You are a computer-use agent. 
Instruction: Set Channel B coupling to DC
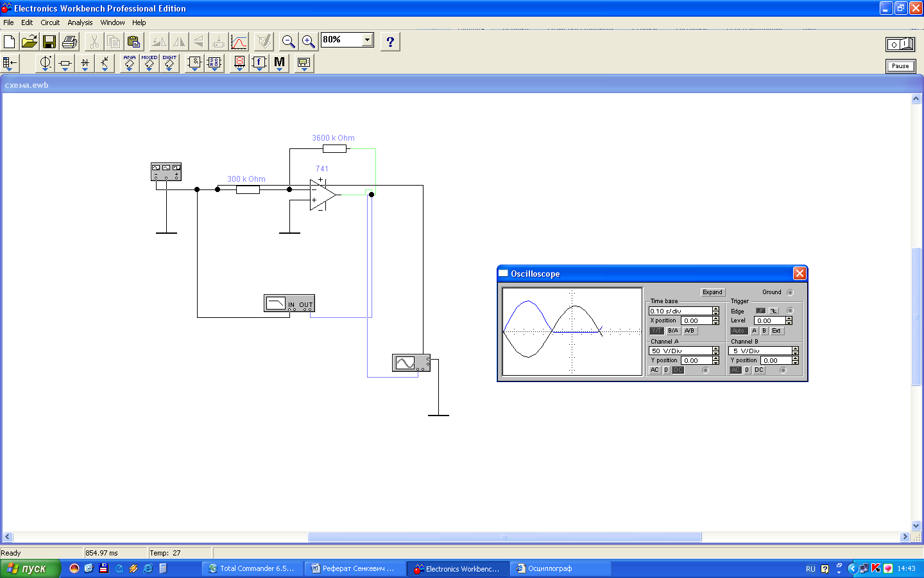[x=759, y=370]
